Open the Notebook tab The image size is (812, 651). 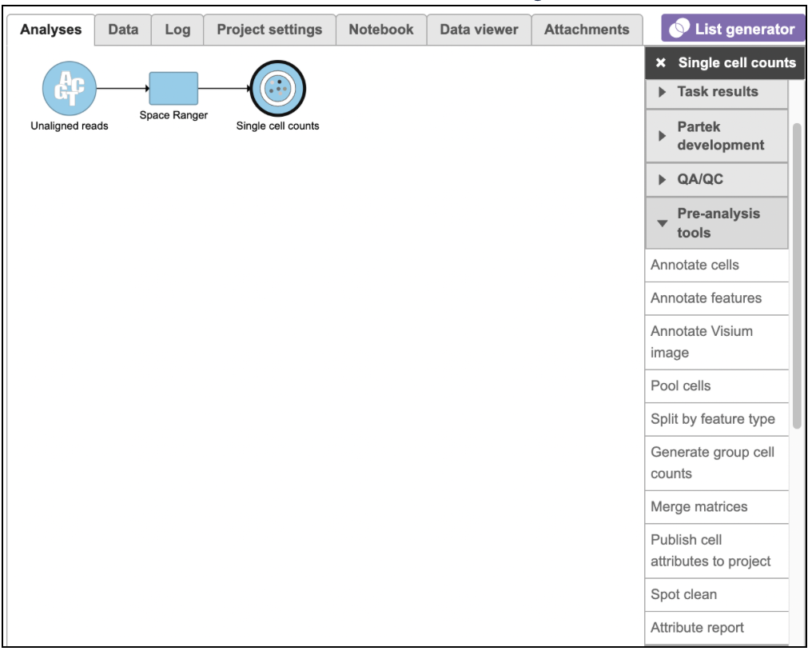coord(381,30)
